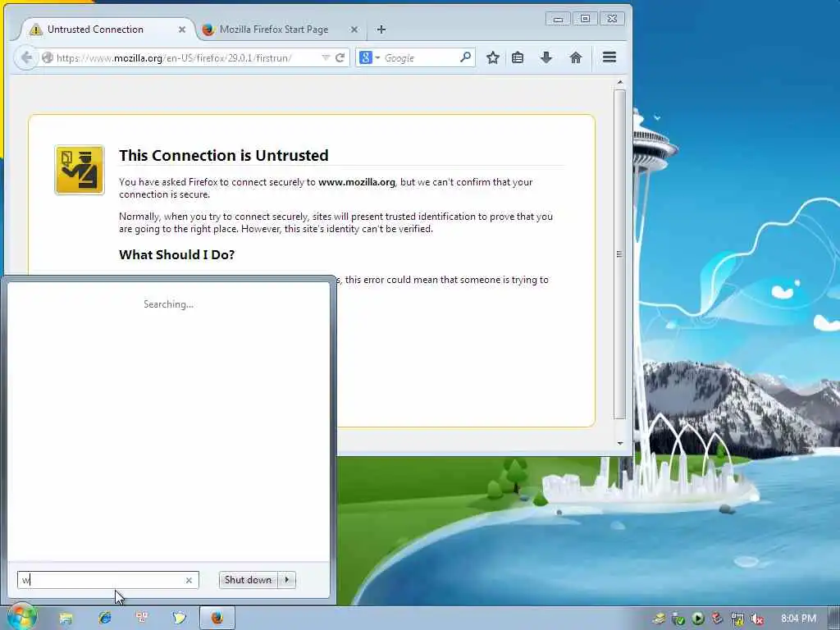Click the page vertical scrollbar thumb

coord(620,254)
